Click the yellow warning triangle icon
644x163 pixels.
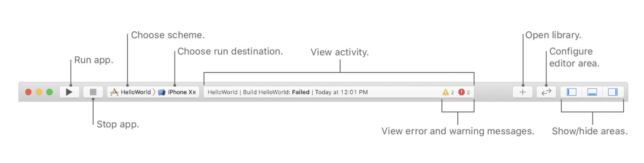(x=445, y=92)
